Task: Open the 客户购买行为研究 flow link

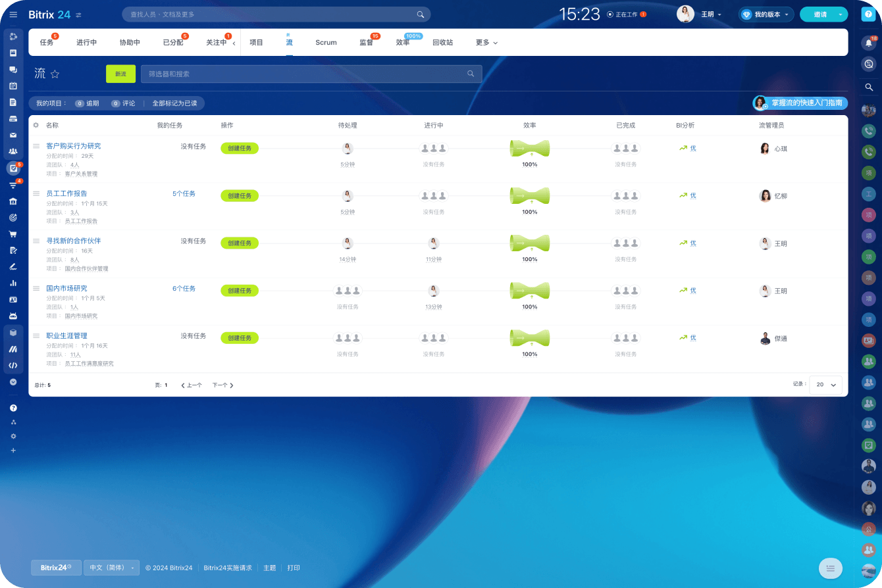Action: (74, 146)
